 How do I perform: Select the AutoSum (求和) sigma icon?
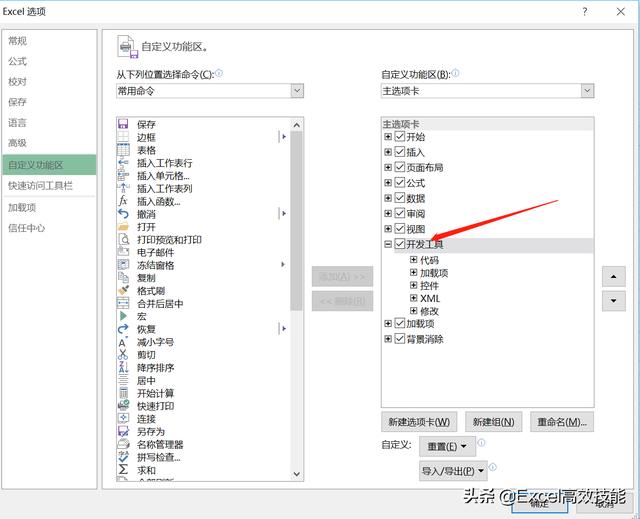tap(123, 470)
